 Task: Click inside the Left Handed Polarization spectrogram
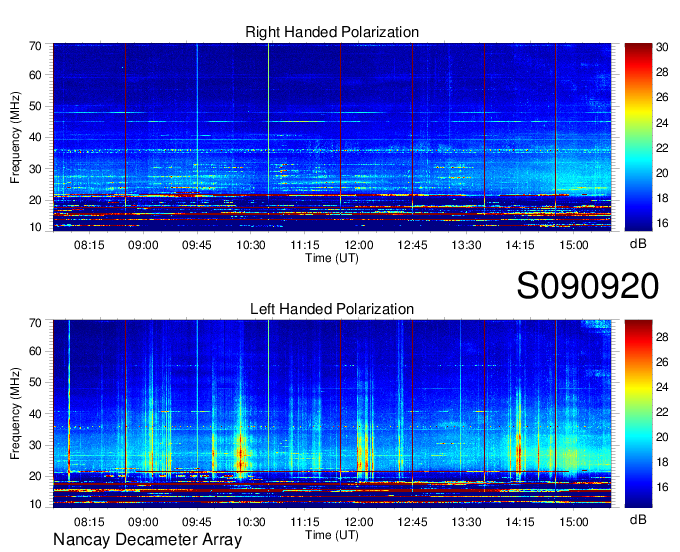click(x=332, y=414)
